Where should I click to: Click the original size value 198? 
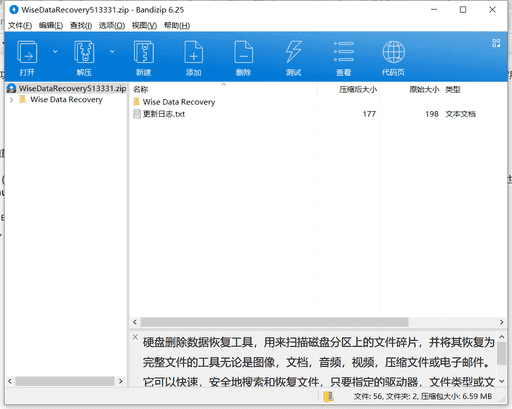point(432,114)
